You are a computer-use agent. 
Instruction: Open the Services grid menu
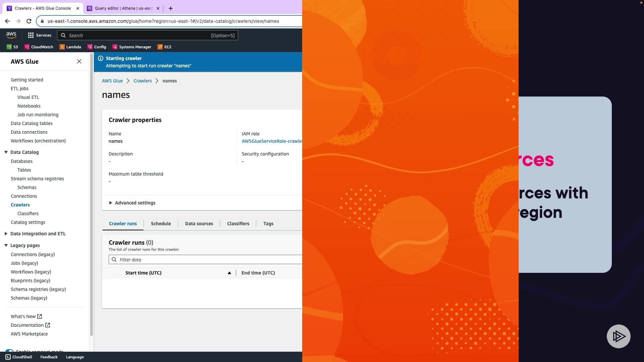click(x=40, y=35)
